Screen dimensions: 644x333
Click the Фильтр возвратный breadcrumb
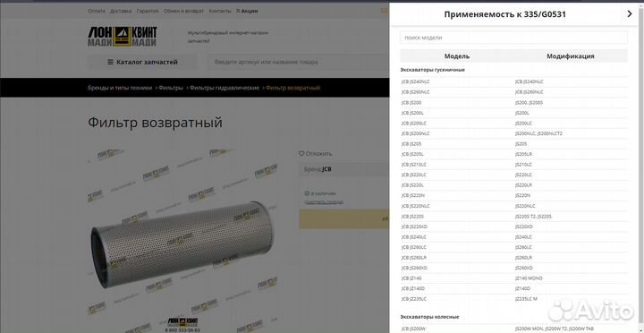(292, 88)
